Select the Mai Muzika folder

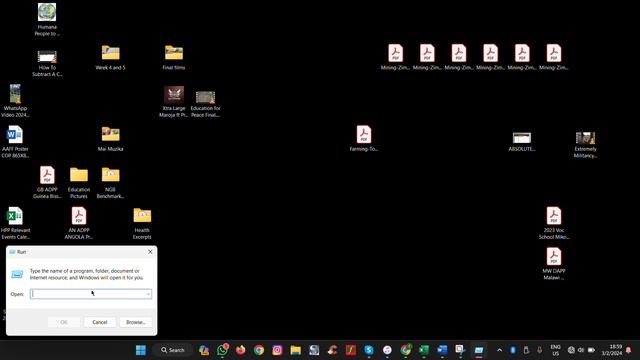(111, 139)
